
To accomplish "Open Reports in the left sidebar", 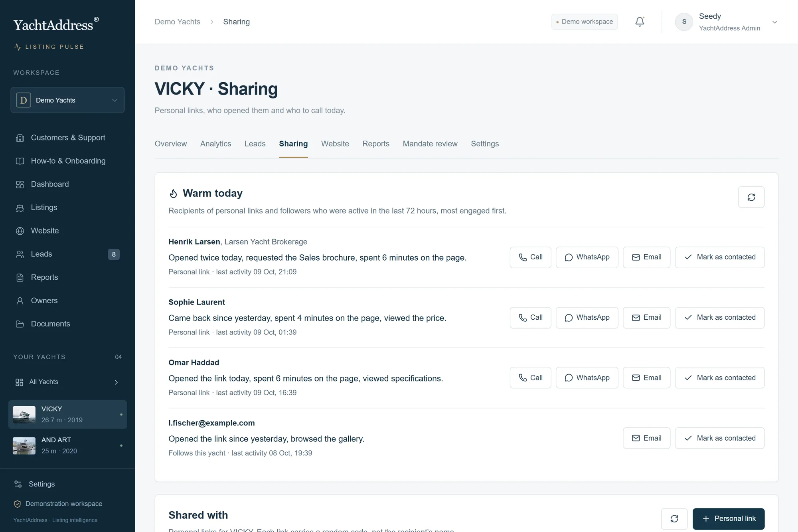I will click(x=67, y=277).
